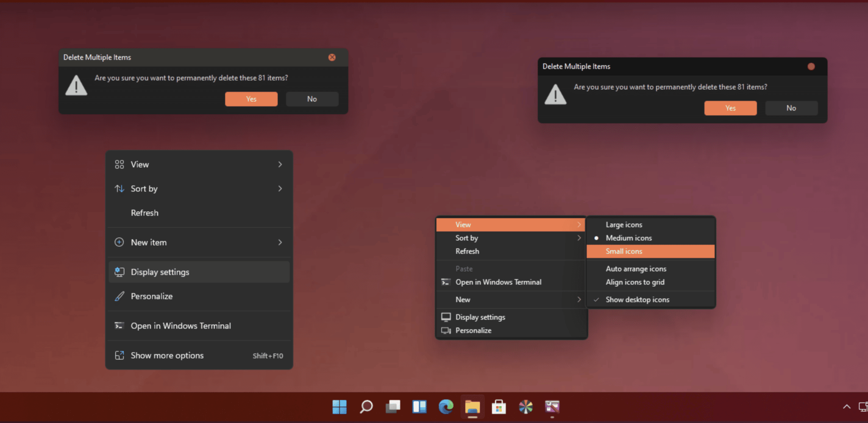Enable Align icons to grid
The height and width of the screenshot is (423, 868).
click(x=635, y=282)
